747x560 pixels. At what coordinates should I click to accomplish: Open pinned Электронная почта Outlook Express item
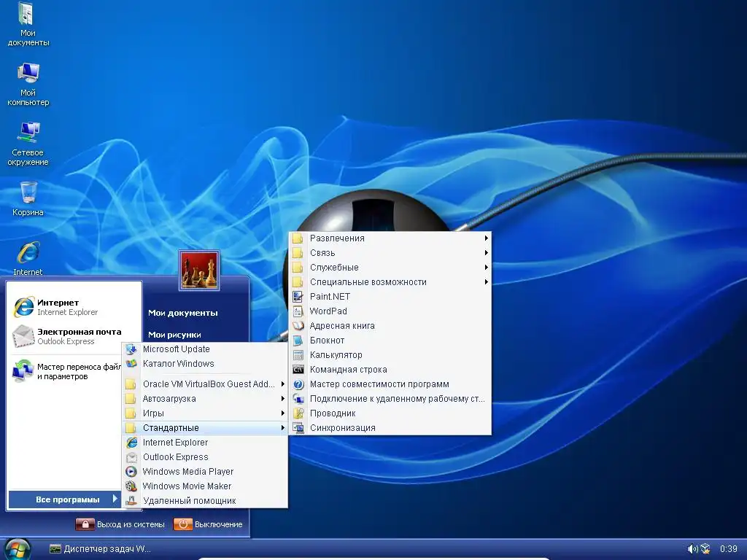pyautogui.click(x=75, y=336)
